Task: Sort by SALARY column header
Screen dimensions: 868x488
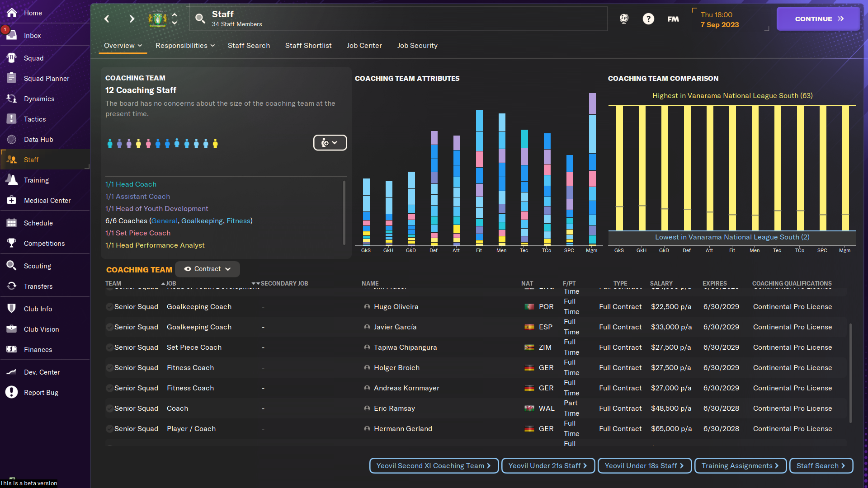Action: pos(661,283)
